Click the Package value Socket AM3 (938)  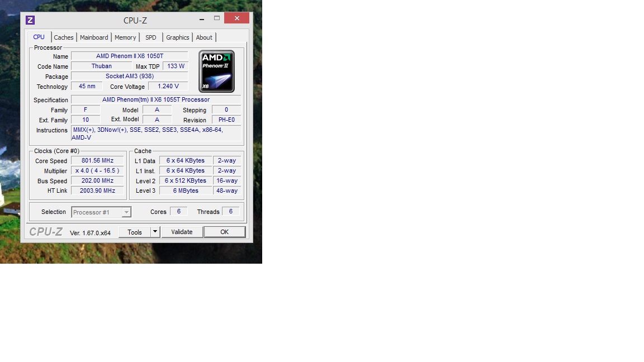tap(130, 76)
